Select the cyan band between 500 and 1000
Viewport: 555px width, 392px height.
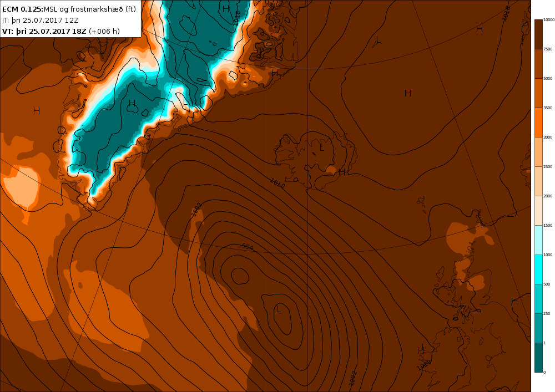pyautogui.click(x=538, y=269)
